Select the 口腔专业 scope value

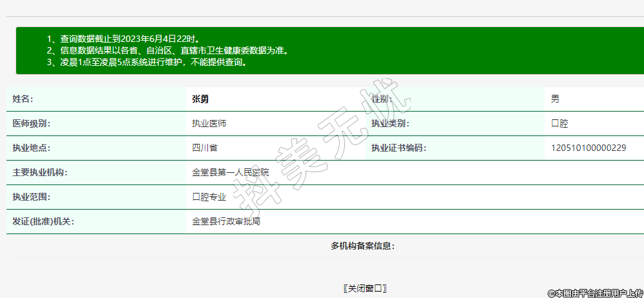(209, 197)
